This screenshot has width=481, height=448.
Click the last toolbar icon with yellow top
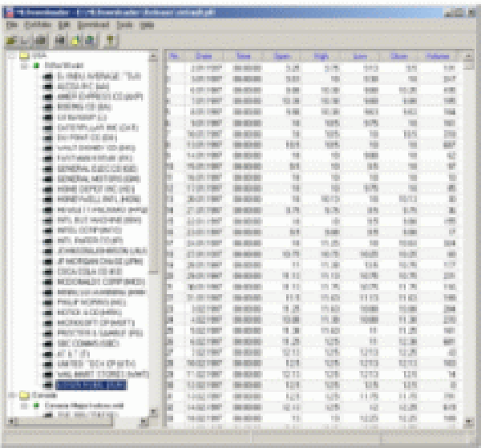pos(110,40)
